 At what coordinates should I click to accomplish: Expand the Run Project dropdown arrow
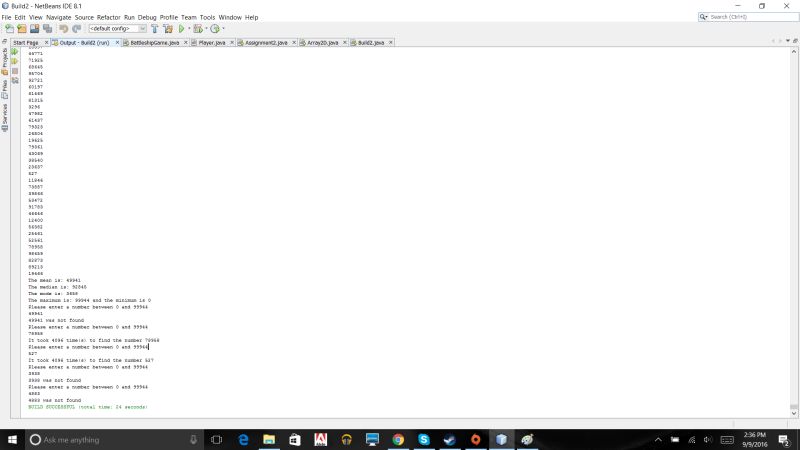pyautogui.click(x=189, y=29)
